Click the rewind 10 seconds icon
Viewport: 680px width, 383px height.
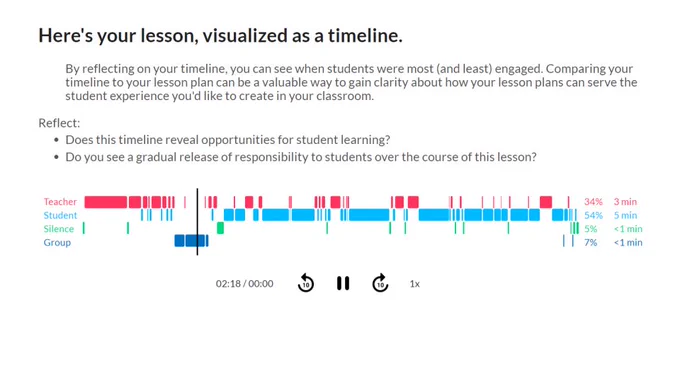(x=306, y=283)
